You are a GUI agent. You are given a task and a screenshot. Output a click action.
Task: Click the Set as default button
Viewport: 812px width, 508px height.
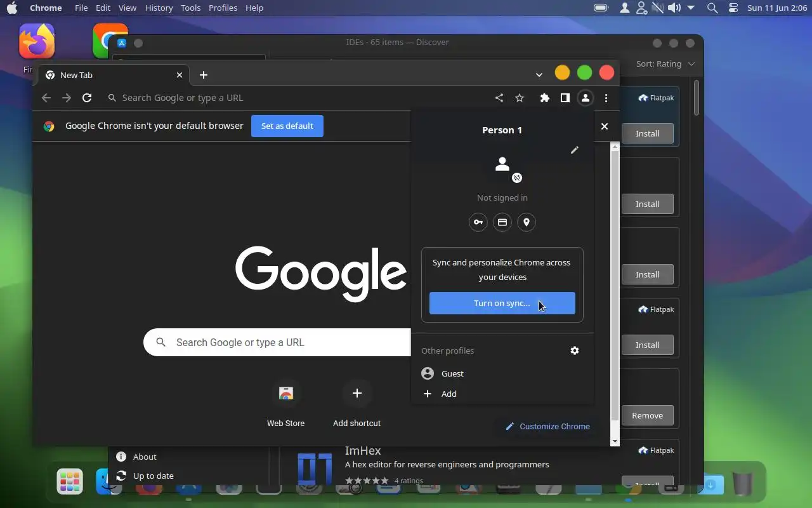coord(287,126)
